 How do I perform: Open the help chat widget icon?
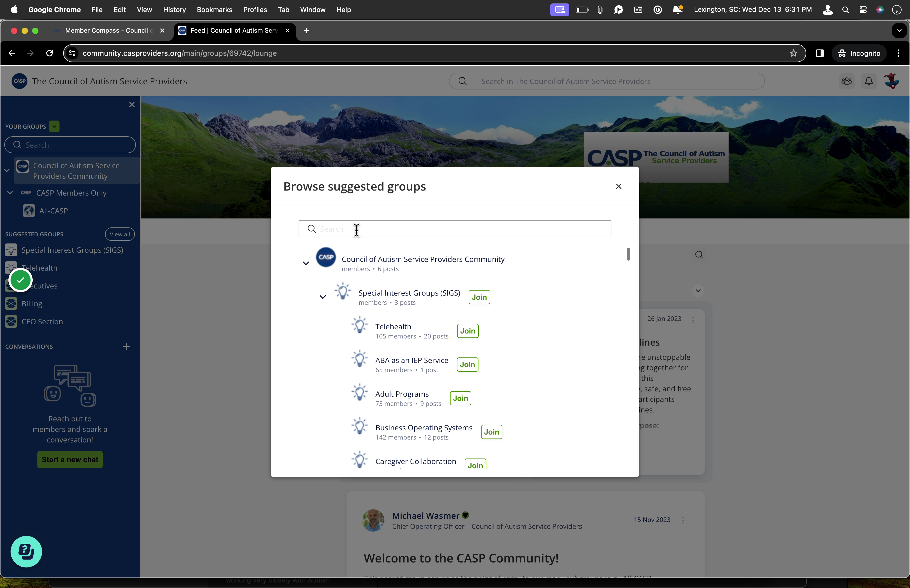pos(26,551)
